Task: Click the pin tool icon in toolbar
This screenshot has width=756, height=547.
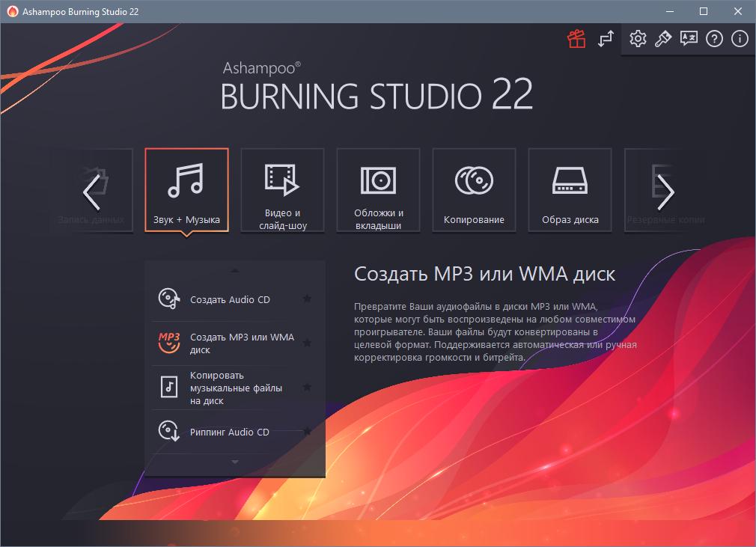Action: [662, 39]
